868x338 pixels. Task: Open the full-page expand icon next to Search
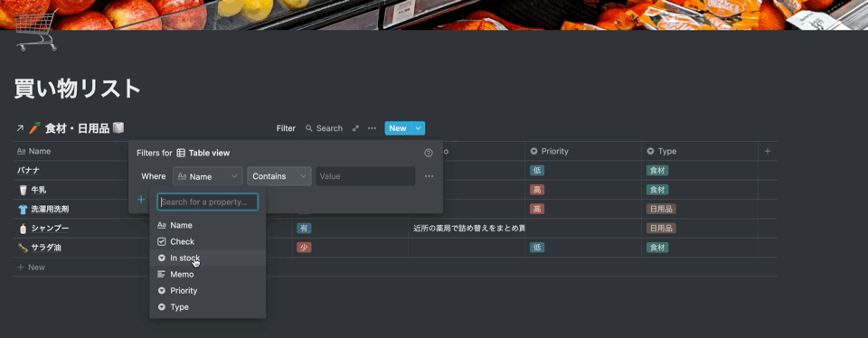pos(355,128)
